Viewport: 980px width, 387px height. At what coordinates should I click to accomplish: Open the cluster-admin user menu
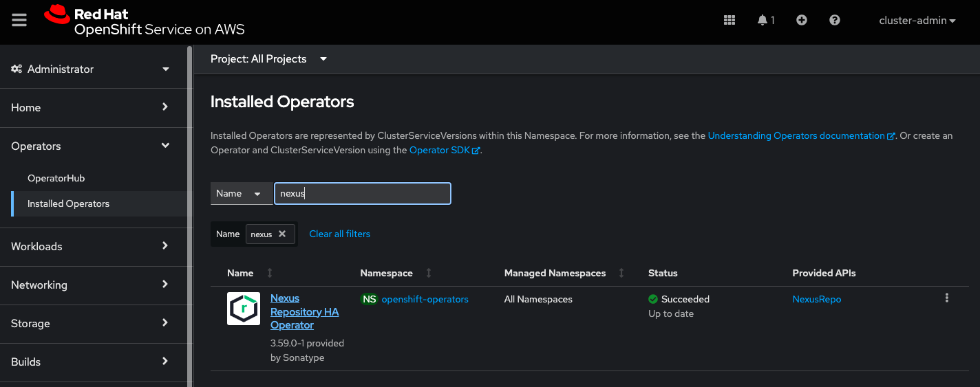pos(917,21)
